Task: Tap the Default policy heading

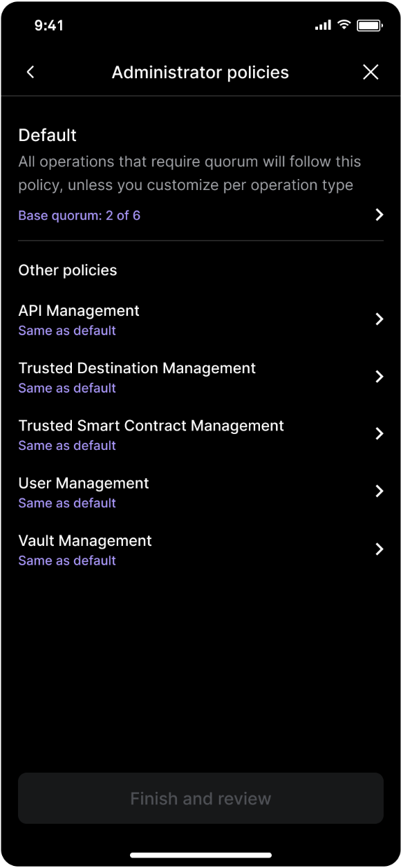Action: [47, 135]
